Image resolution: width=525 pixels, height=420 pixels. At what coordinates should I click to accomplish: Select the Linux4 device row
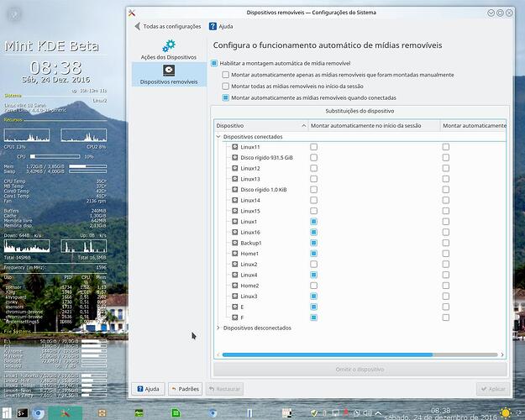click(360, 275)
